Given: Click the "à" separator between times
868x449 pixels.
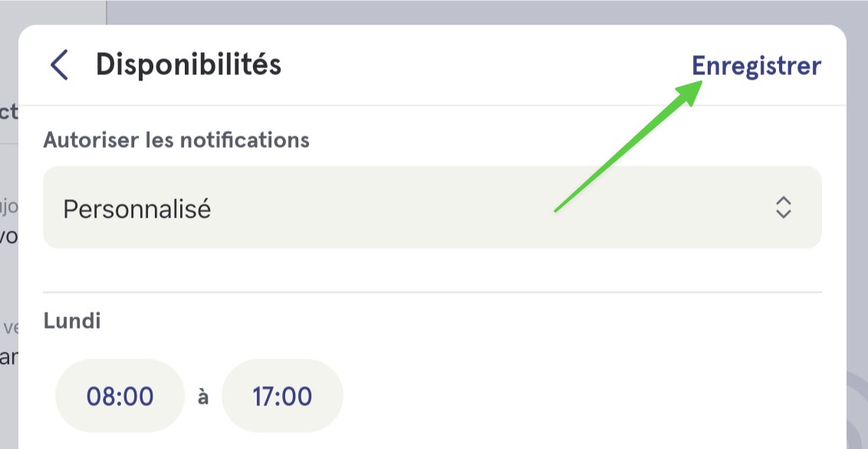Looking at the screenshot, I should [x=203, y=397].
